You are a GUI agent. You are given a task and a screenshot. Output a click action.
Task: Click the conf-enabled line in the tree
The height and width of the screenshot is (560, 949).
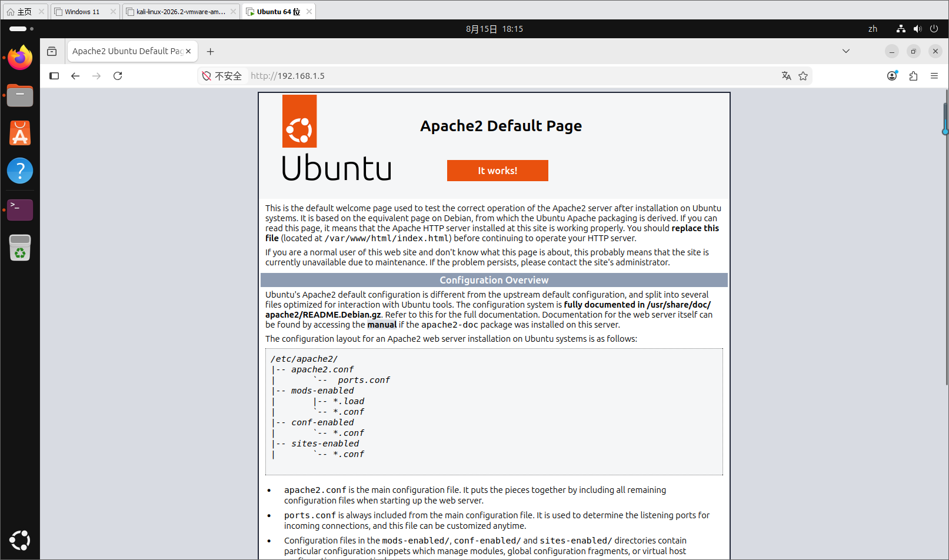click(x=322, y=422)
